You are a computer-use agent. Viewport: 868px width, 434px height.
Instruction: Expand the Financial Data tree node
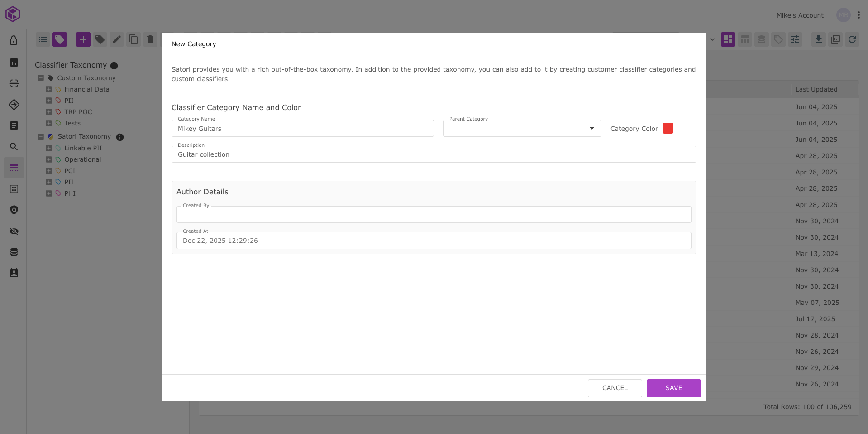49,89
